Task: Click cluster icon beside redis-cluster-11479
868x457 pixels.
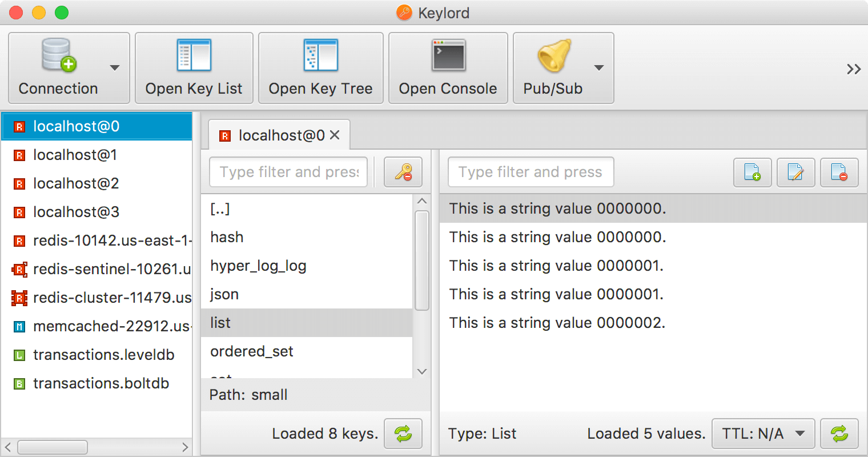Action: (19, 298)
